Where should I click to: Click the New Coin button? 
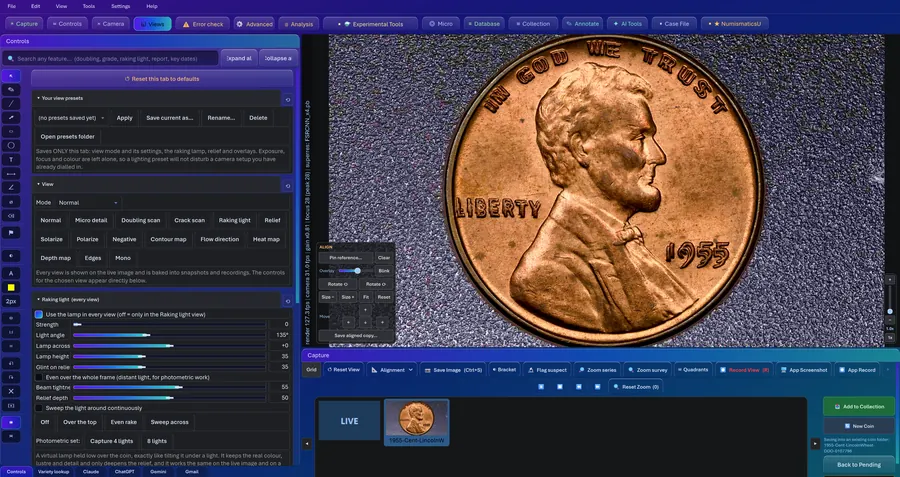[x=859, y=426]
